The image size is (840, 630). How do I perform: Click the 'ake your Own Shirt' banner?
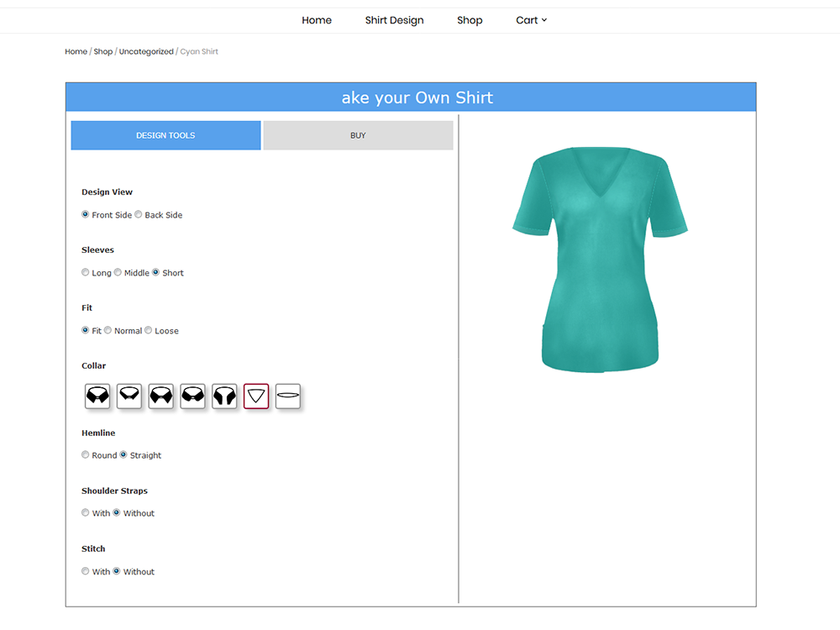pyautogui.click(x=411, y=97)
